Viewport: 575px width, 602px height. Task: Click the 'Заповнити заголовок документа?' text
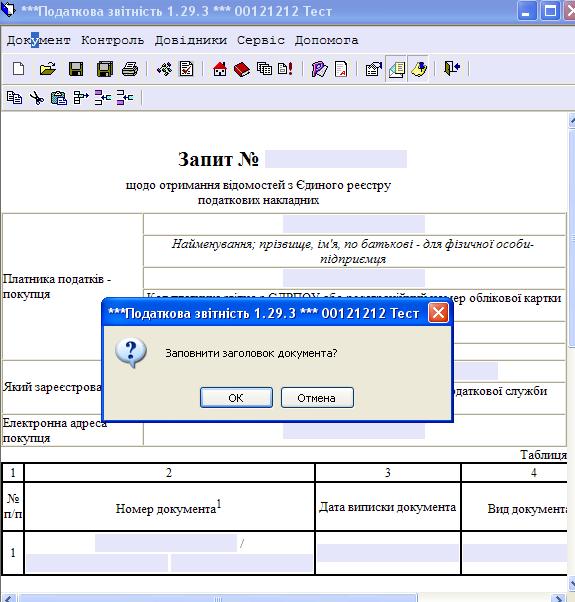251,353
